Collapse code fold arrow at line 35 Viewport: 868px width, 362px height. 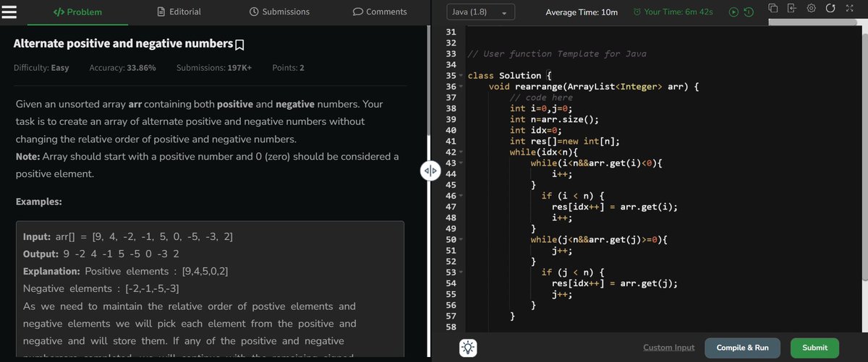[x=461, y=75]
